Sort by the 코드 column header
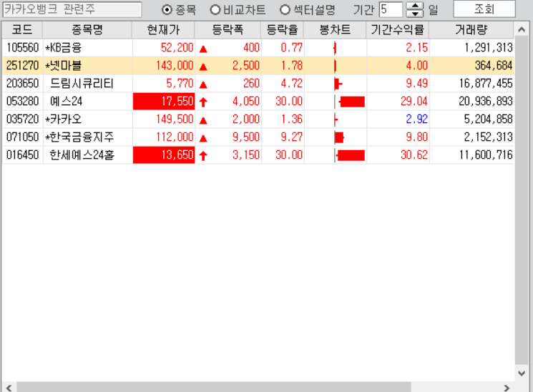The height and width of the screenshot is (392, 533). point(22,30)
